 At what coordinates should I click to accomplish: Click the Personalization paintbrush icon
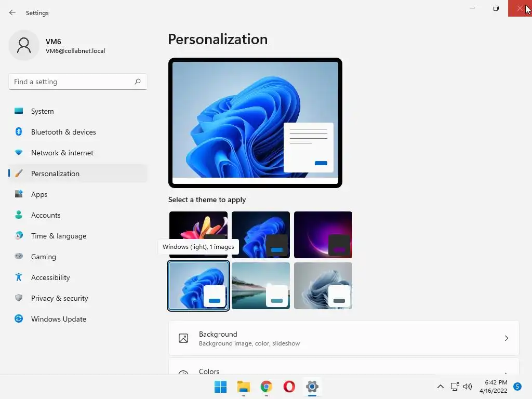[x=19, y=174]
